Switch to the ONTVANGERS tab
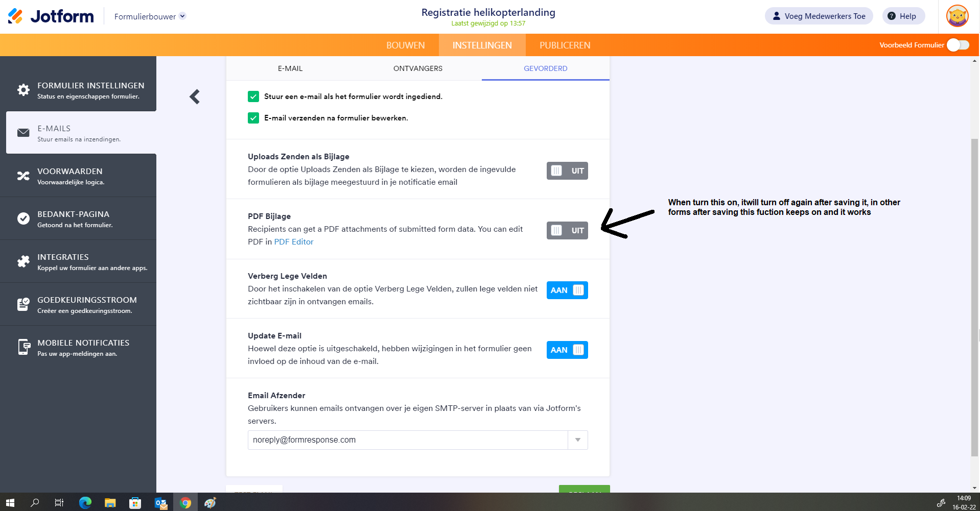The image size is (980, 511). tap(417, 68)
